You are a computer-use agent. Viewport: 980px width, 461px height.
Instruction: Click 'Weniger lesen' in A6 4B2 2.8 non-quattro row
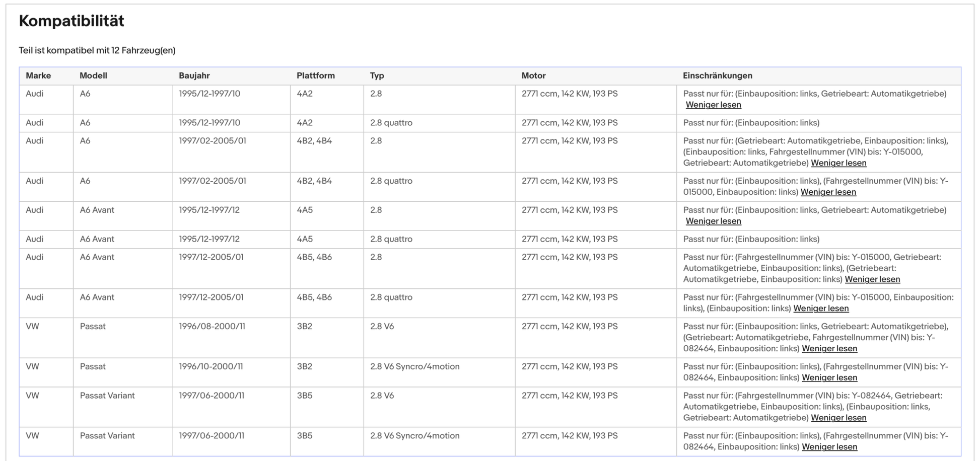click(838, 163)
